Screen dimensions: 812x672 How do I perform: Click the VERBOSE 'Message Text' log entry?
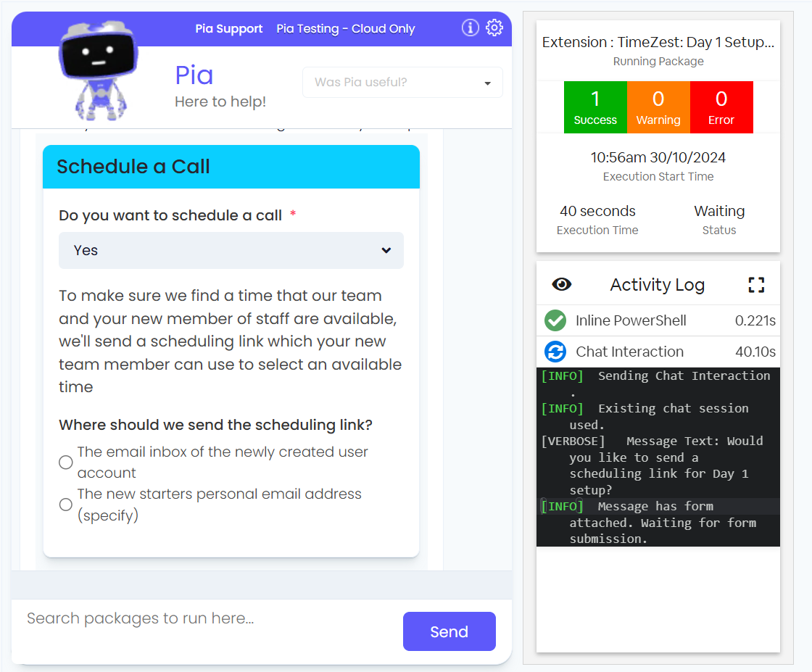click(x=658, y=465)
